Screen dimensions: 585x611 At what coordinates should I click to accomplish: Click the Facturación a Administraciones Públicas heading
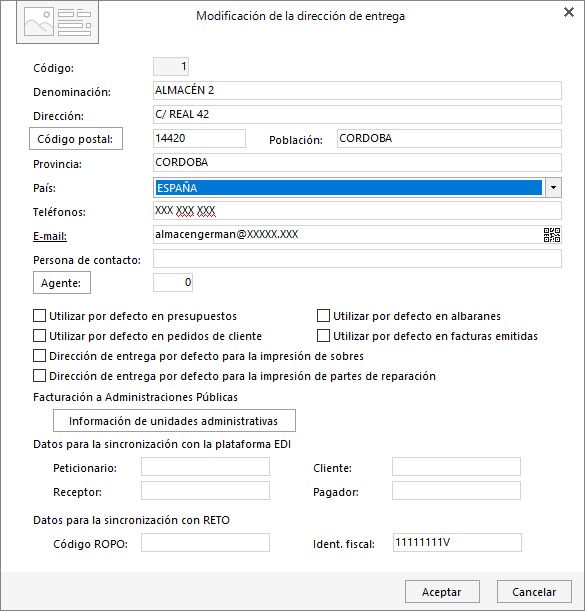[135, 397]
